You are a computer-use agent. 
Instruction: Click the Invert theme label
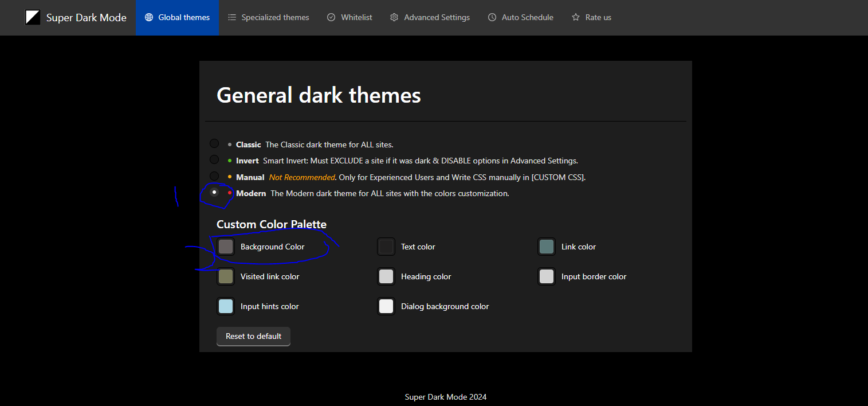248,161
